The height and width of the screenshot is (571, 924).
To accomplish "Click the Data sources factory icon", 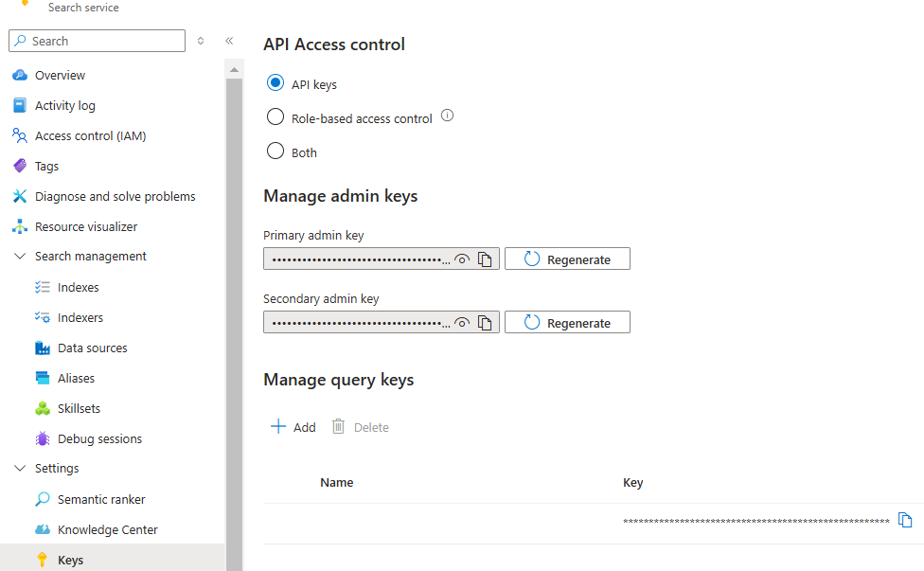I will tap(43, 348).
